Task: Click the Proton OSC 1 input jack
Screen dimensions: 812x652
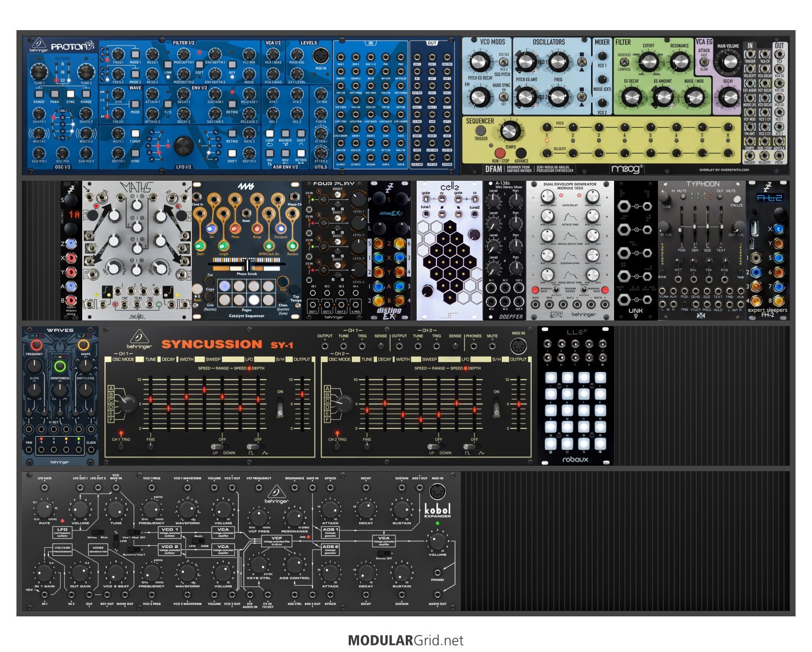Action: [341, 56]
